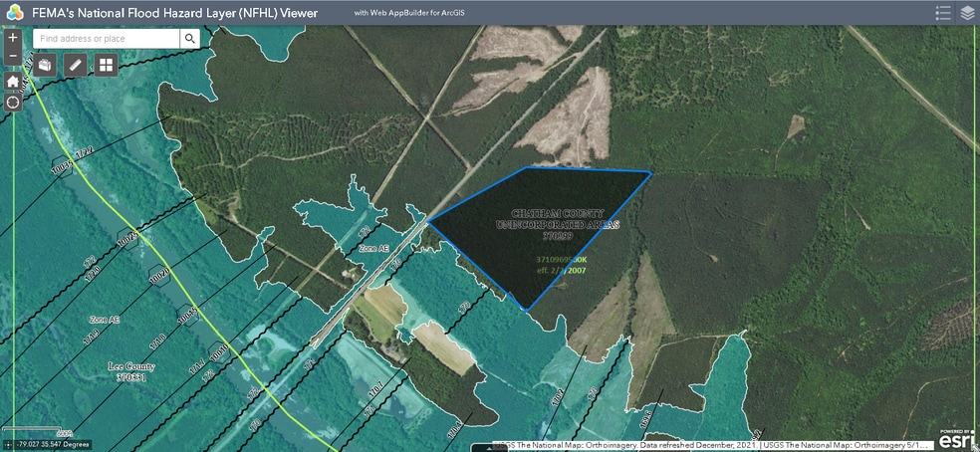The height and width of the screenshot is (452, 980).
Task: Click the search magnifier button
Action: coord(189,39)
